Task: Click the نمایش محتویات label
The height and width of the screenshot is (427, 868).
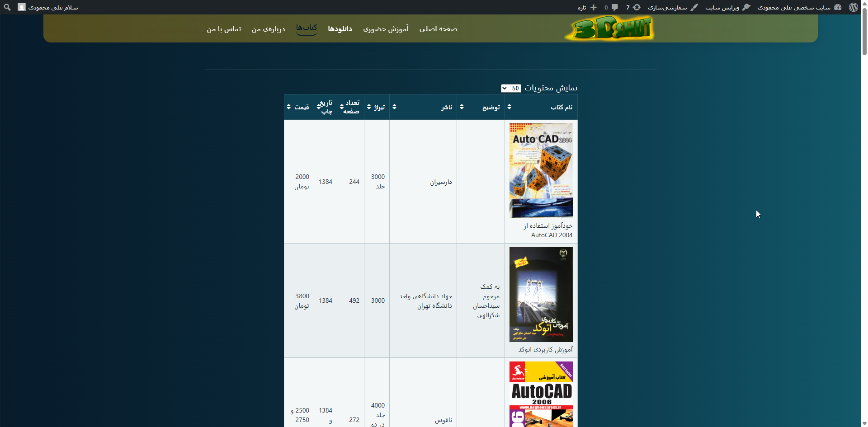Action: (x=551, y=88)
